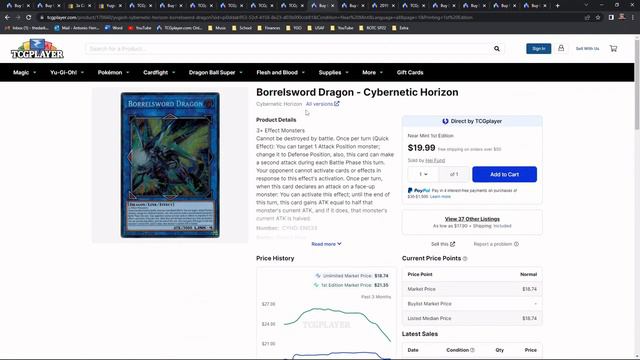This screenshot has height=360, width=640.
Task: Open the Gift Cards menu item
Action: point(410,72)
